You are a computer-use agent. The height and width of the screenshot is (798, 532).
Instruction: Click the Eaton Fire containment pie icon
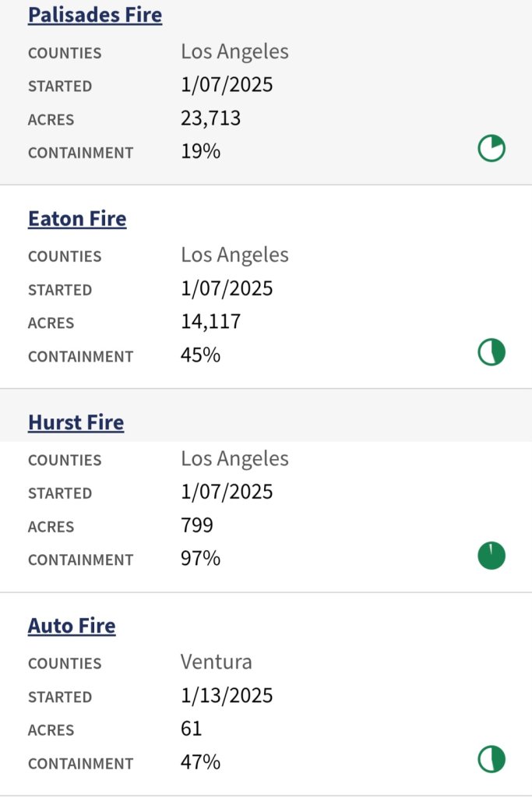[x=491, y=353]
